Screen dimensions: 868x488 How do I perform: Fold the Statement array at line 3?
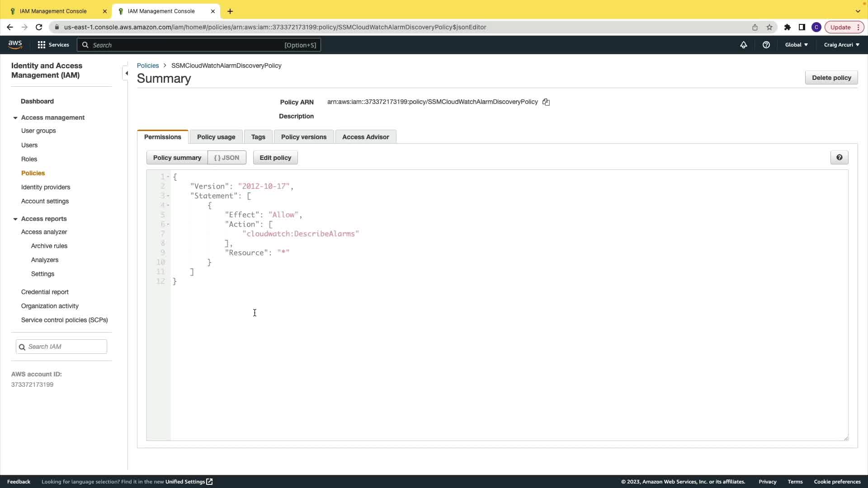(x=168, y=196)
